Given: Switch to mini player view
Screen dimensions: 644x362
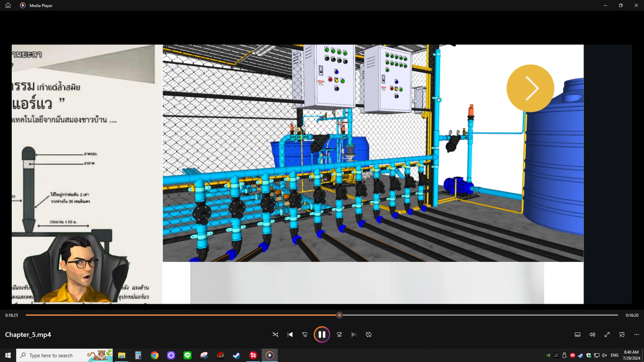Looking at the screenshot, I should [622, 334].
